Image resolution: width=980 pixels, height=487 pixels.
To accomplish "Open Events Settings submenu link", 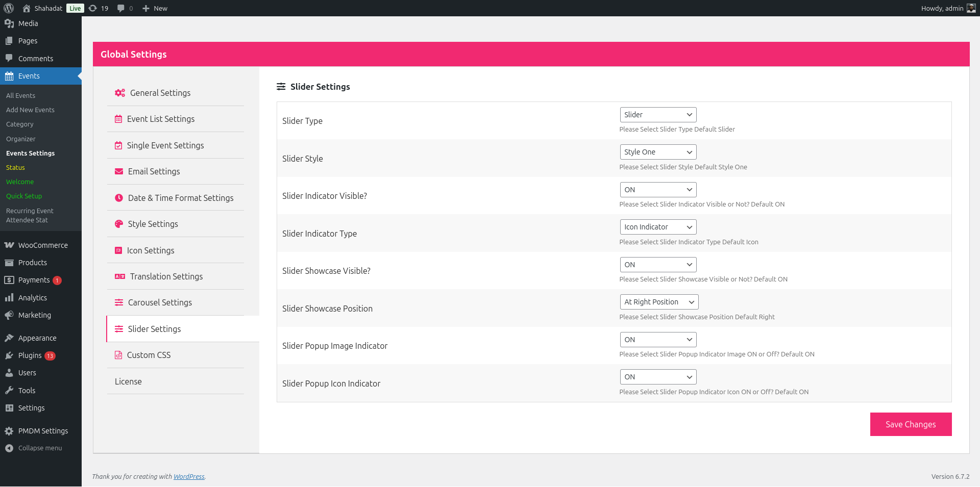I will pyautogui.click(x=31, y=153).
